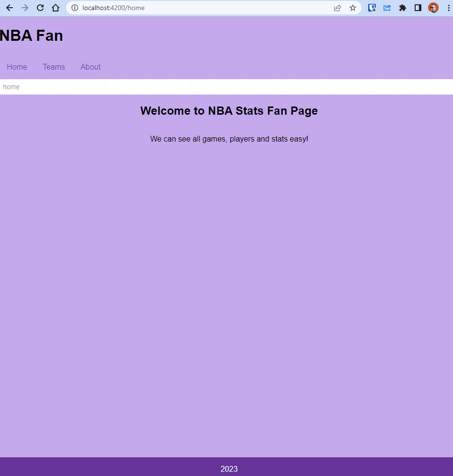Go to the browser home page icon

(x=56, y=8)
